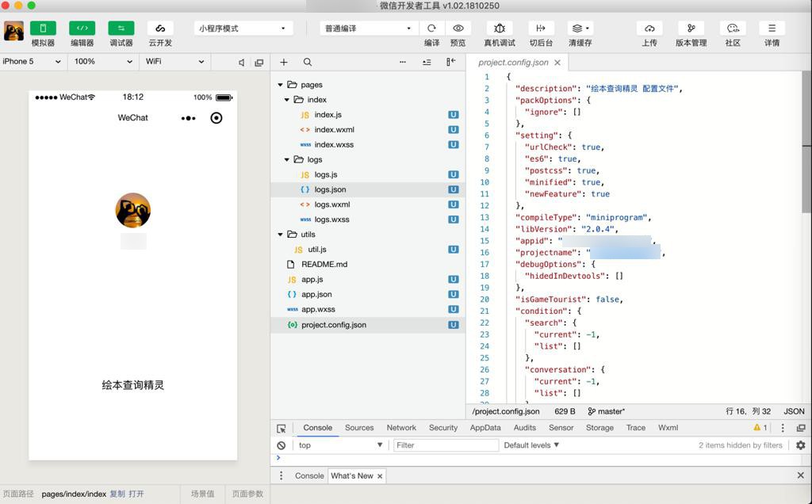Open the 小程序模式 mode dropdown
The image size is (812, 504).
coord(243,29)
